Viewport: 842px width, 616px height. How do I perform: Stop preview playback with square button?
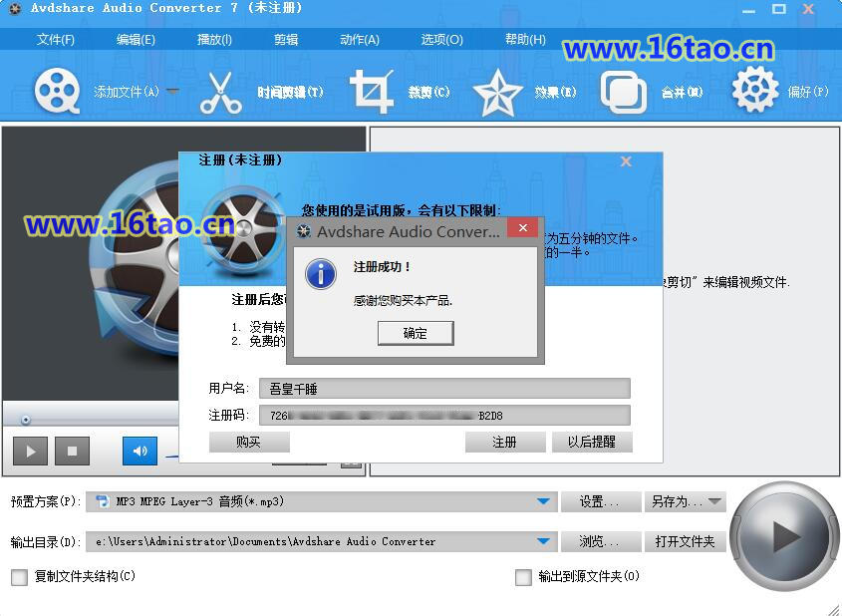tap(72, 452)
